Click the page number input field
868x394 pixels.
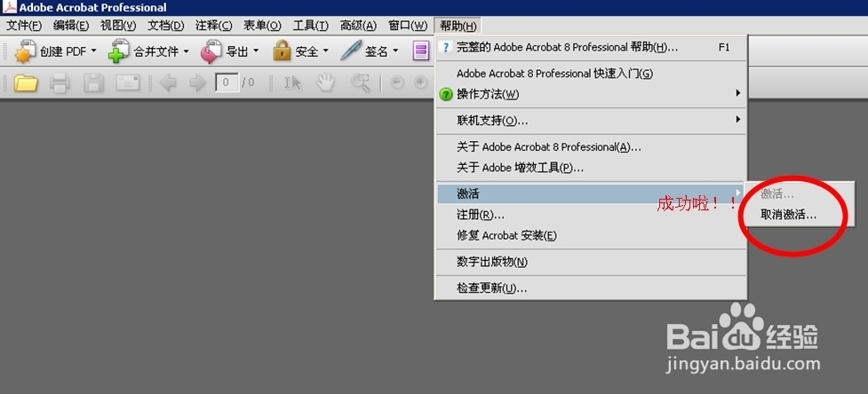[227, 83]
